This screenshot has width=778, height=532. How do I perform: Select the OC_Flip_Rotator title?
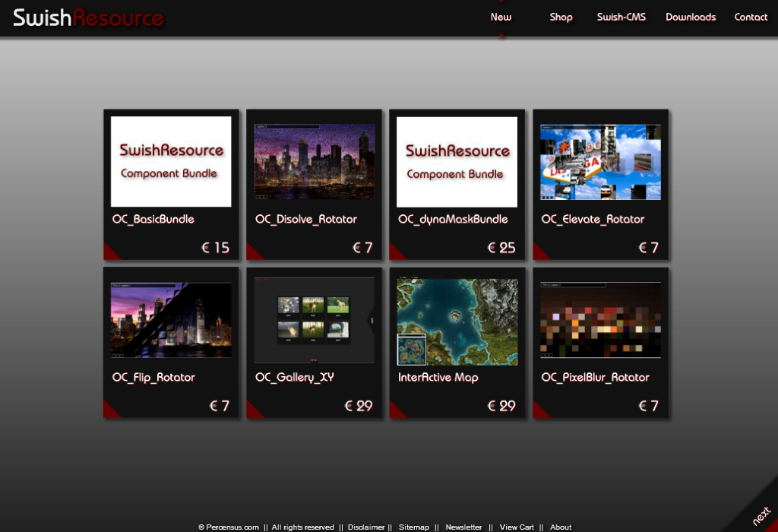pos(153,378)
